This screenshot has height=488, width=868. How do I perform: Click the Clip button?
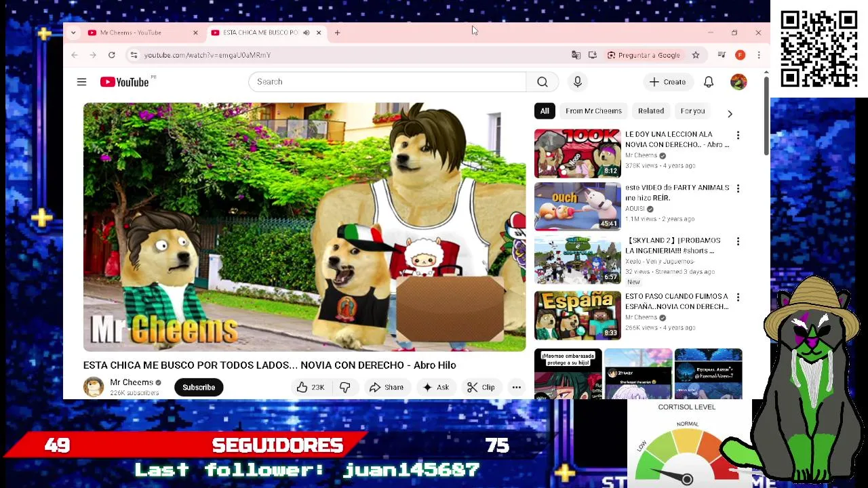[481, 387]
